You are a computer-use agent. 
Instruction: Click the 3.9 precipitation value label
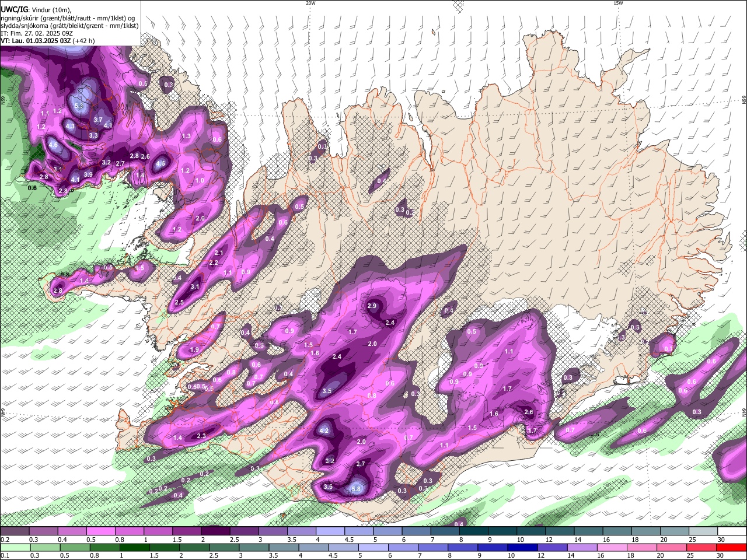pos(88,174)
